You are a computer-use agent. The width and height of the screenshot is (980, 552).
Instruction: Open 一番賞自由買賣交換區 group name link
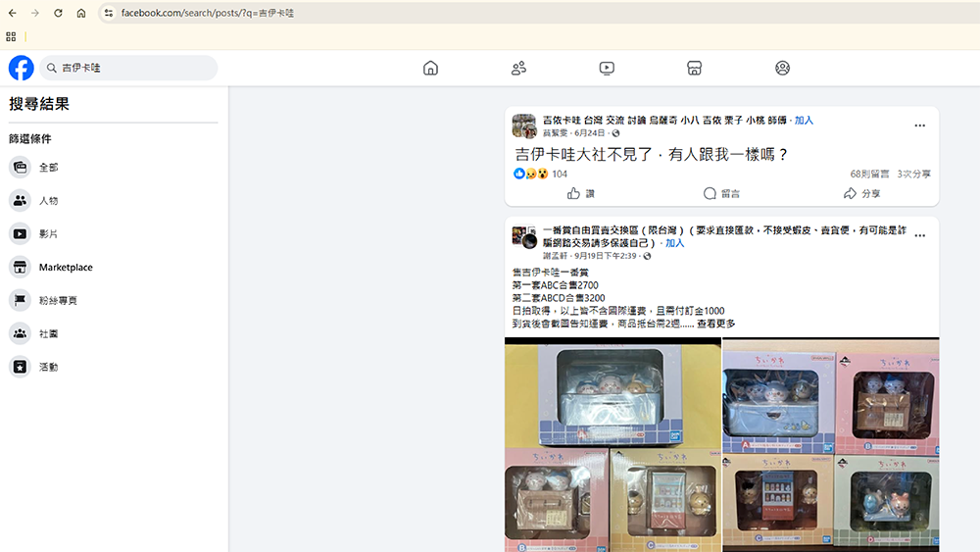pos(724,236)
